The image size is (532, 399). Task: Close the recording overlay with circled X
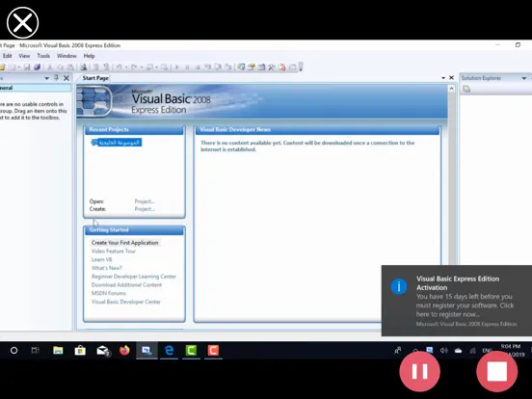coord(23,23)
